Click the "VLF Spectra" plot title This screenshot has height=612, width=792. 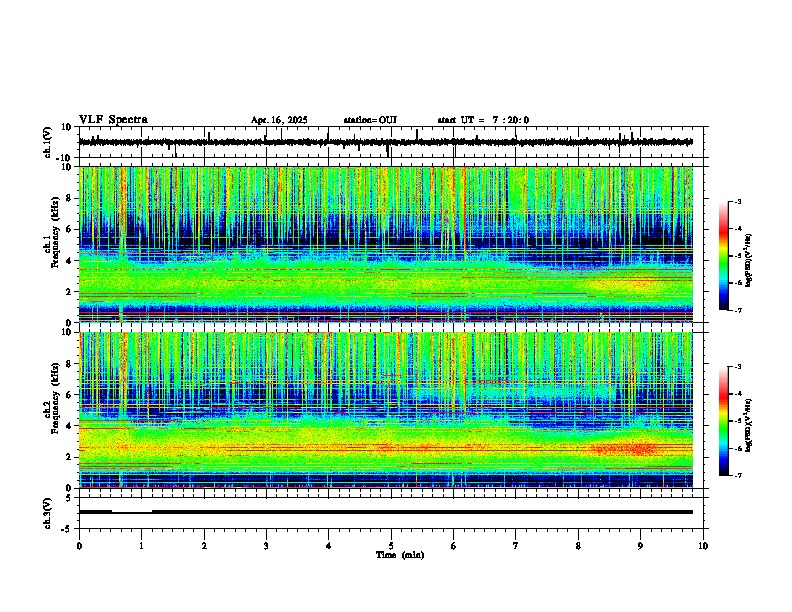click(113, 120)
